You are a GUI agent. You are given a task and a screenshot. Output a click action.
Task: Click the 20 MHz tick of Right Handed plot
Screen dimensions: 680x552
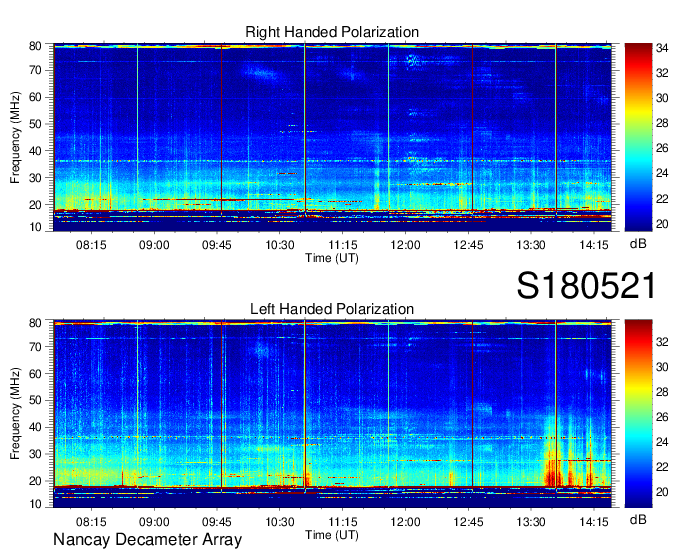(35, 205)
